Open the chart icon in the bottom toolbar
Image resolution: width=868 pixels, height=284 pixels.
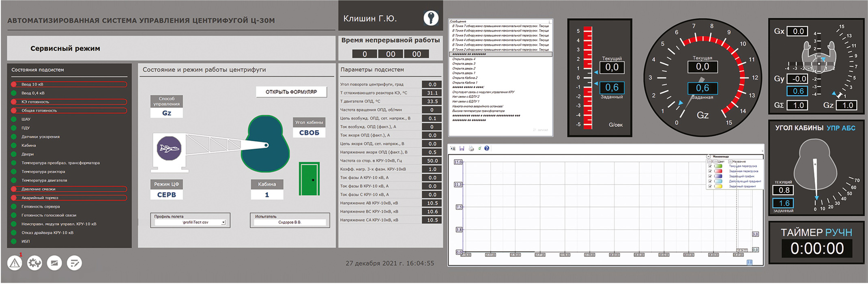coord(54,263)
